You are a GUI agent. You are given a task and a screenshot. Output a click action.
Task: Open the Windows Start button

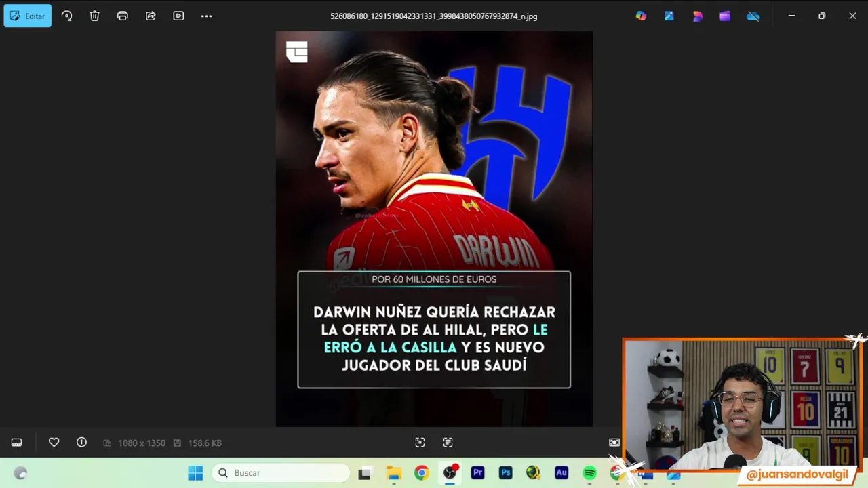coord(195,473)
